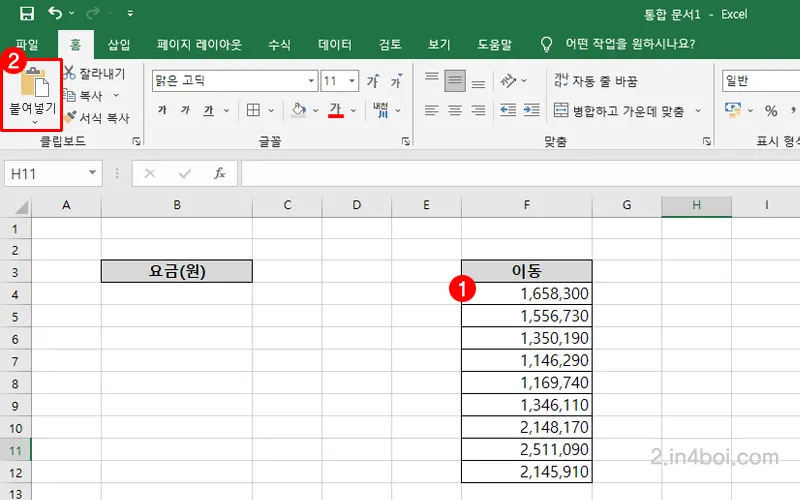
Task: Click the text orientation icon
Action: point(508,81)
